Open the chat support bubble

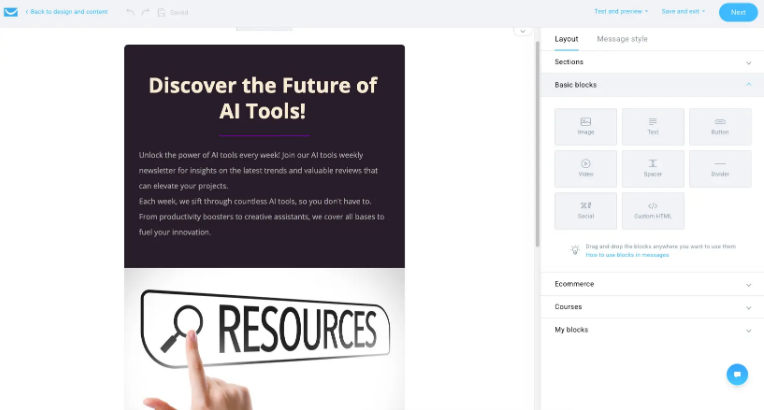click(x=737, y=374)
